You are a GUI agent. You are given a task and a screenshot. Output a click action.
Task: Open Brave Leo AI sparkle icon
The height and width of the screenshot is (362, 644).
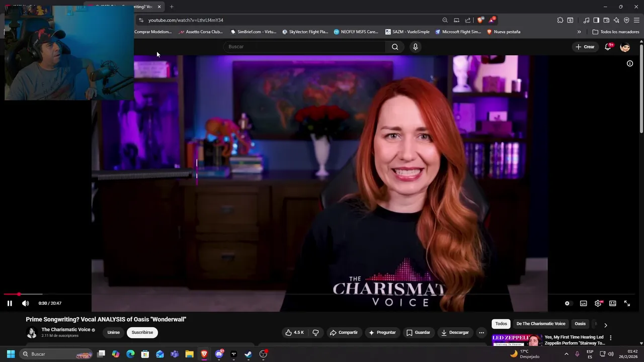tap(616, 20)
